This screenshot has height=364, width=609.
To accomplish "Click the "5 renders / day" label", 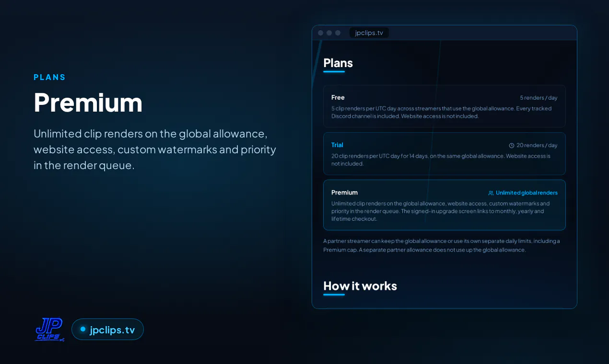I will click(539, 98).
